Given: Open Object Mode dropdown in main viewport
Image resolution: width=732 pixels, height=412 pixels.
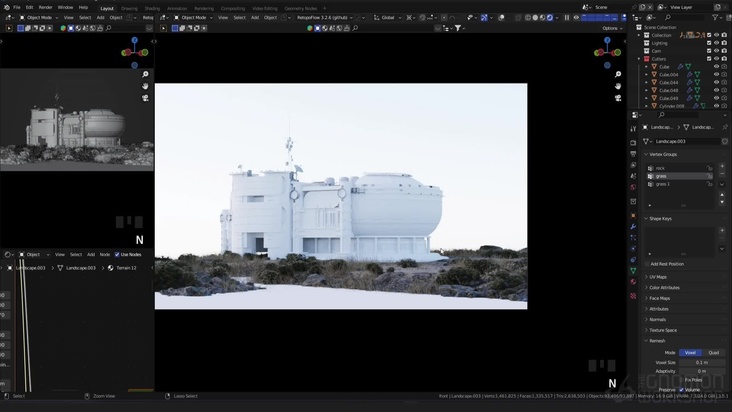Looking at the screenshot, I should click(x=193, y=18).
